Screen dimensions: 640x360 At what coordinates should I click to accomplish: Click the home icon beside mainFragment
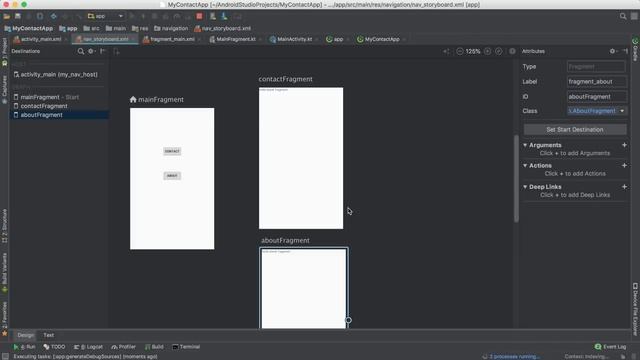point(133,99)
